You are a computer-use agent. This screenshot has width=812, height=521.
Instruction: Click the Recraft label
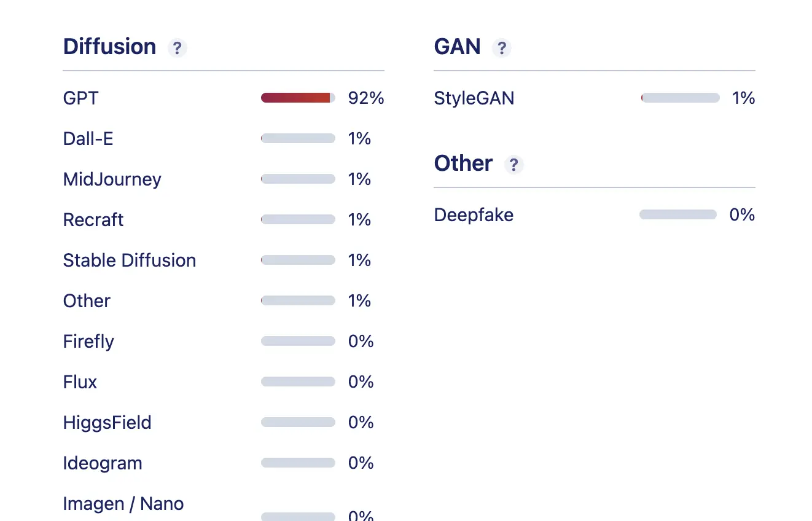coord(93,220)
